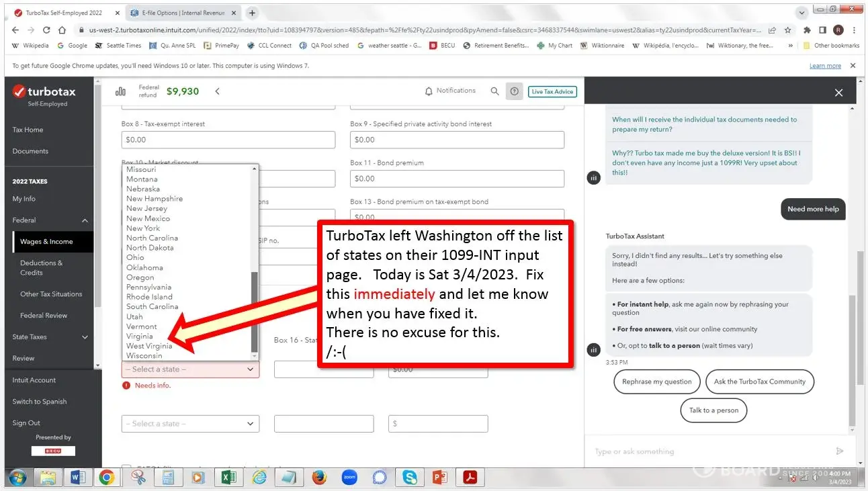868x491 pixels.
Task: Choose Montana from the state list
Action: tap(142, 179)
